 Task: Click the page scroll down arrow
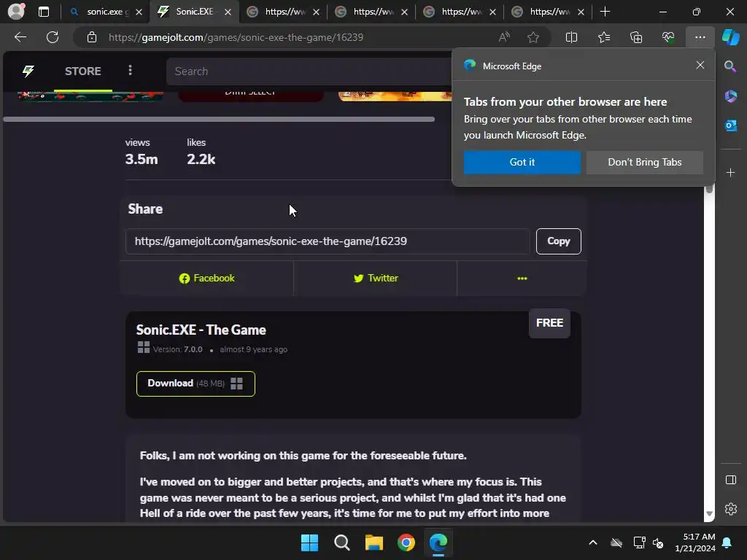coord(709,514)
